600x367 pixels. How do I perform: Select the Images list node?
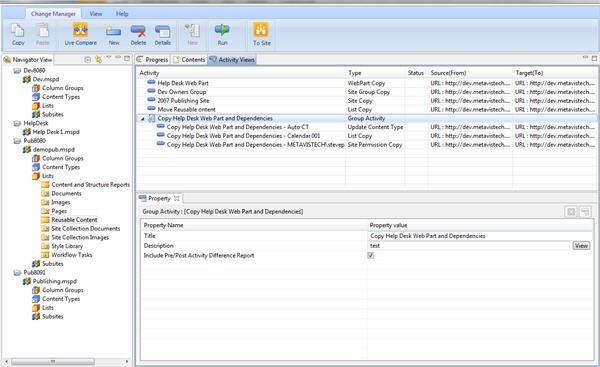(60, 202)
